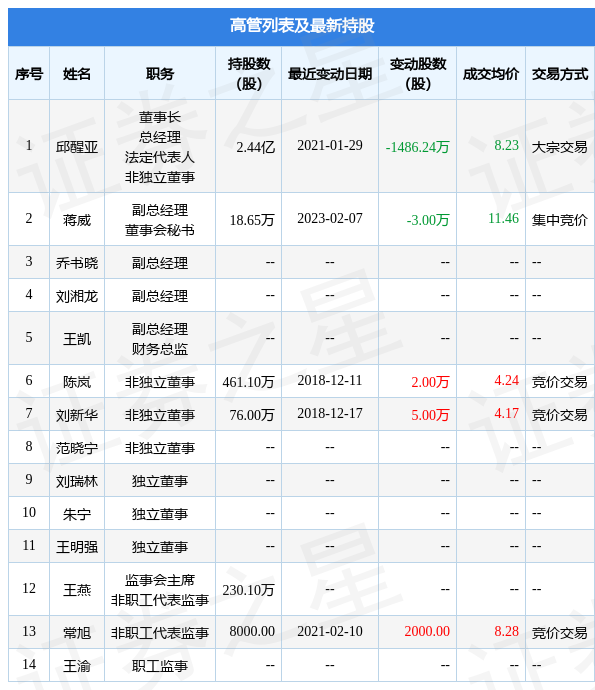Click 法定代表人 in 邱醒亚's position cell
Screen dimensions: 595x690
click(x=160, y=157)
